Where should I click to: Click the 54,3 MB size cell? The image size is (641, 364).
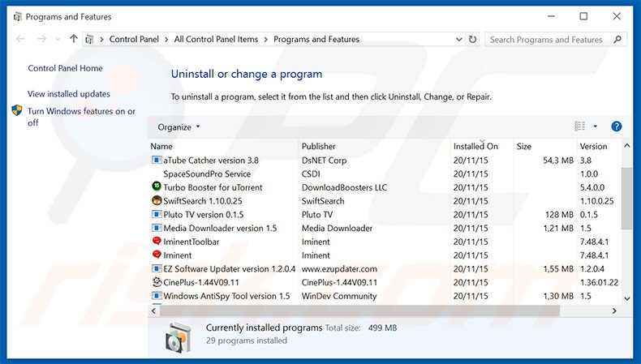[558, 161]
